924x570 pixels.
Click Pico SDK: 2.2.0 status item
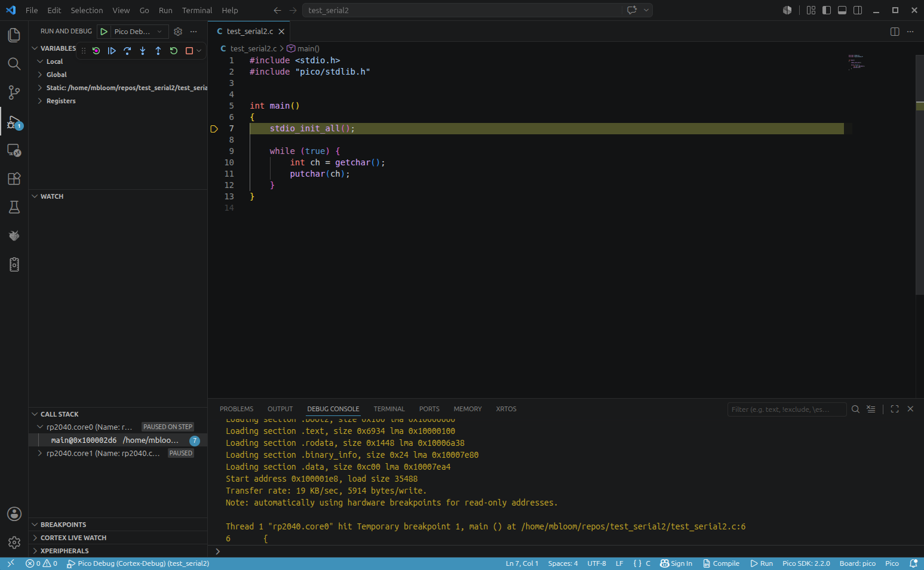coord(806,563)
